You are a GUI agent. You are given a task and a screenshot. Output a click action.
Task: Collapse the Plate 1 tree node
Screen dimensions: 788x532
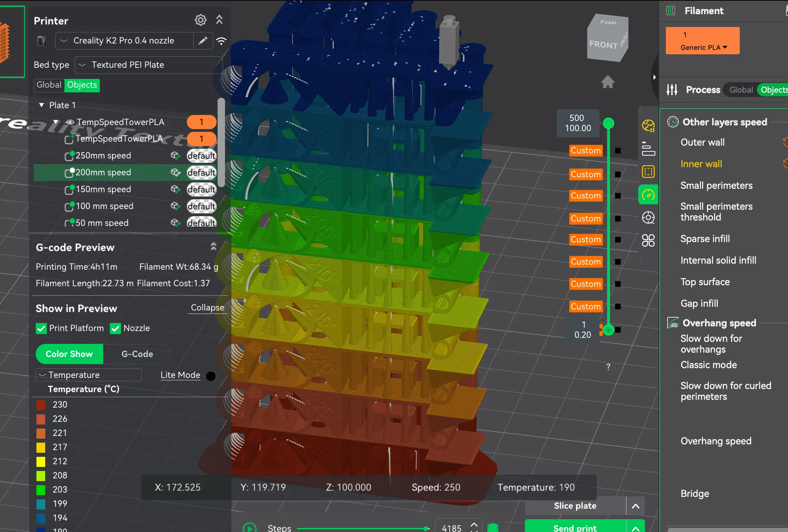point(41,105)
